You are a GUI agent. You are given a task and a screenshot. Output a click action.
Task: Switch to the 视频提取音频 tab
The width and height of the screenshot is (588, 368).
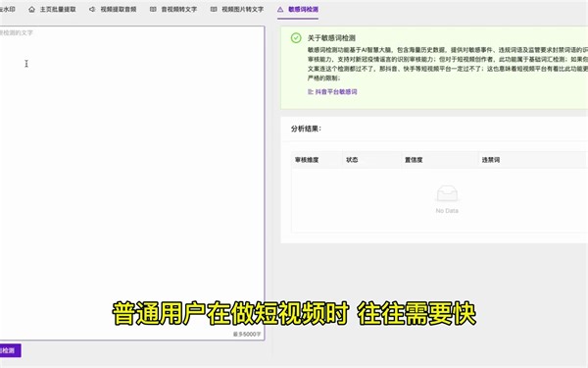[x=119, y=10]
